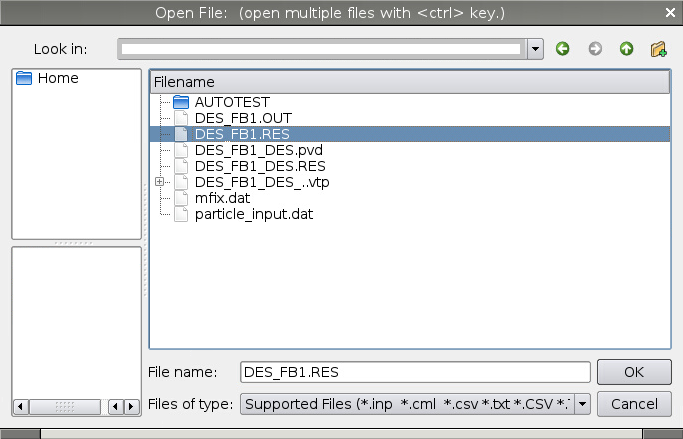Go up to the parent directory
Image resolution: width=683 pixels, height=439 pixels.
tap(626, 48)
